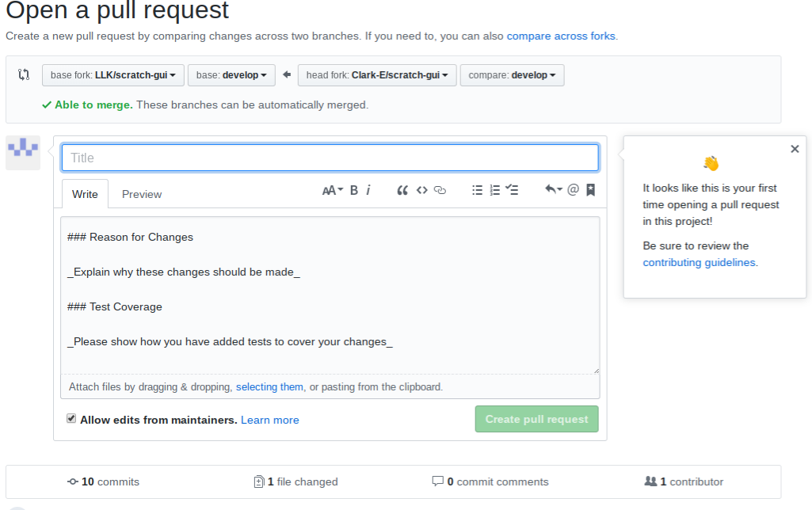Image resolution: width=812 pixels, height=510 pixels.
Task: Click the '### Reason for Changes' line
Action: [x=130, y=237]
